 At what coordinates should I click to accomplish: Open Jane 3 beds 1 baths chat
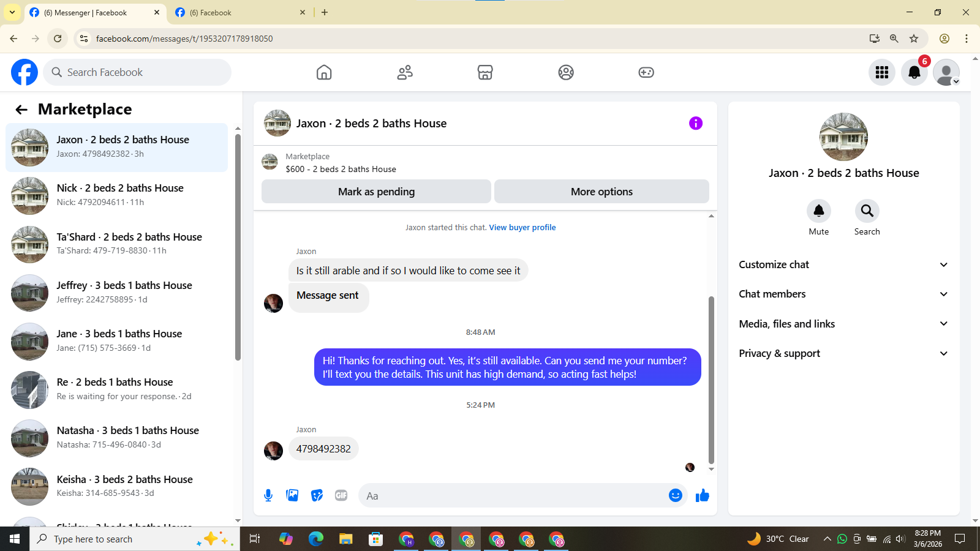point(116,340)
